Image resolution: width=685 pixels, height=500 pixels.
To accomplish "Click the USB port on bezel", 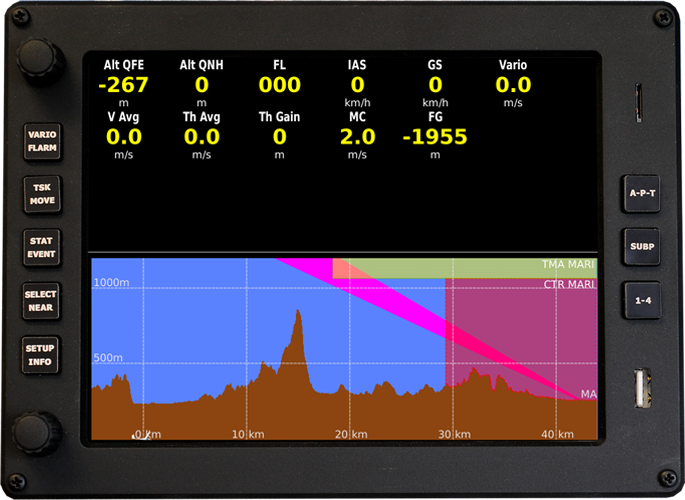I will point(642,388).
